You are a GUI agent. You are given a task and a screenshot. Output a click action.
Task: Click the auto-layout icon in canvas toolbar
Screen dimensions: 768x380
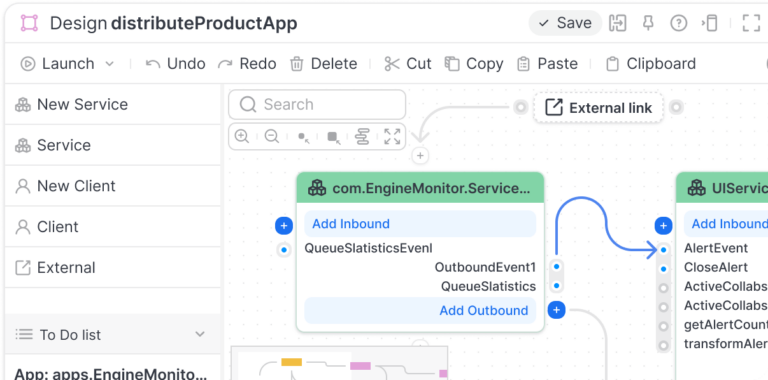pos(362,137)
